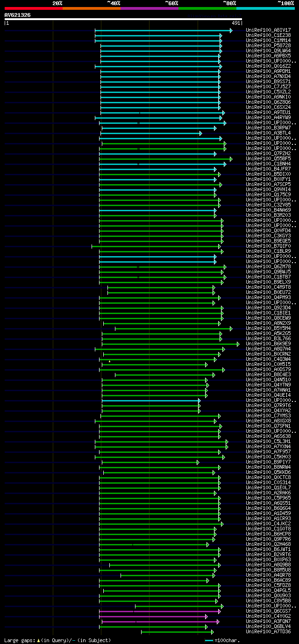Select the UniRef100_C1BLR9 label
299x644 pixels.
(268, 251)
